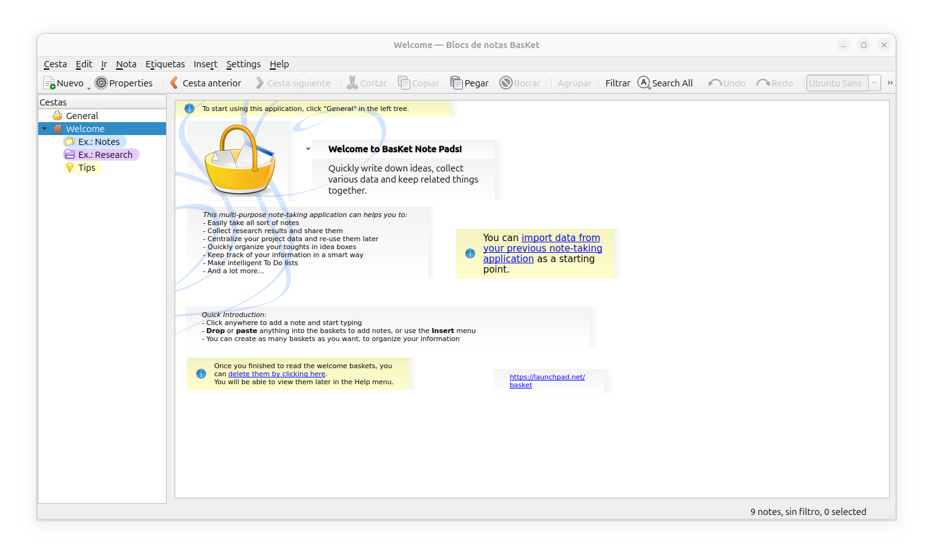Viewport: 933px width, 560px height.
Task: Click the Ubuntu Sans font name field
Action: point(837,83)
